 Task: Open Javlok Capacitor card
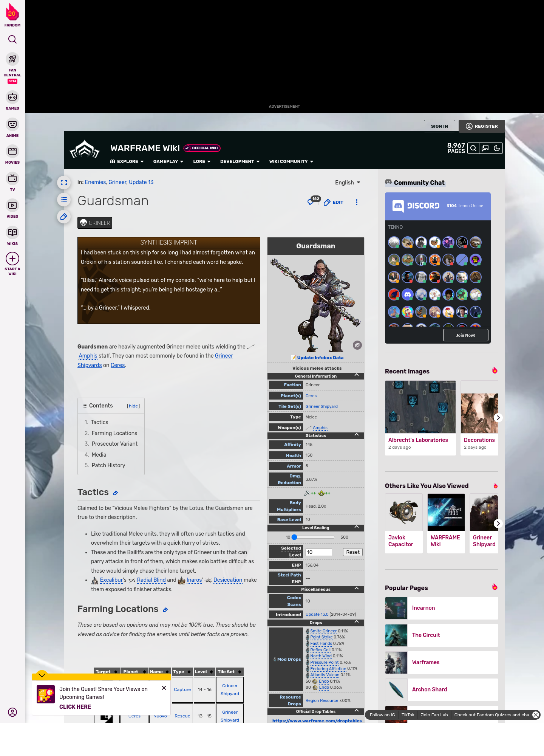click(x=404, y=524)
